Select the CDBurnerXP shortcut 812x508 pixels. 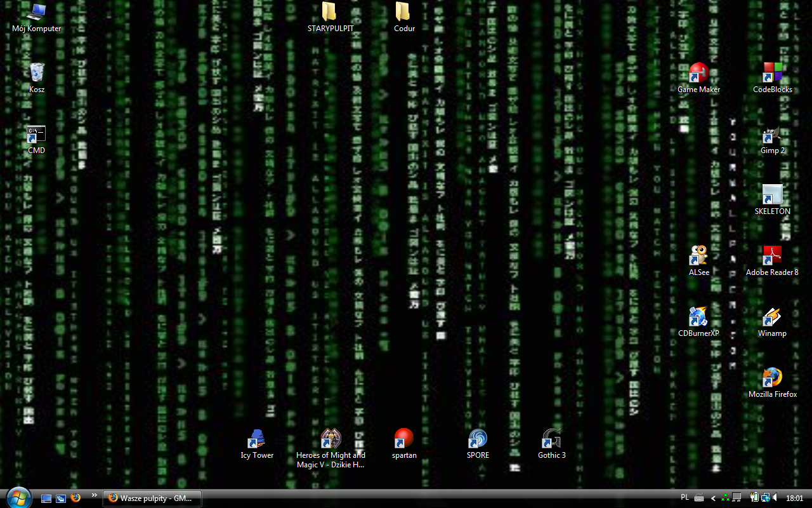[698, 317]
